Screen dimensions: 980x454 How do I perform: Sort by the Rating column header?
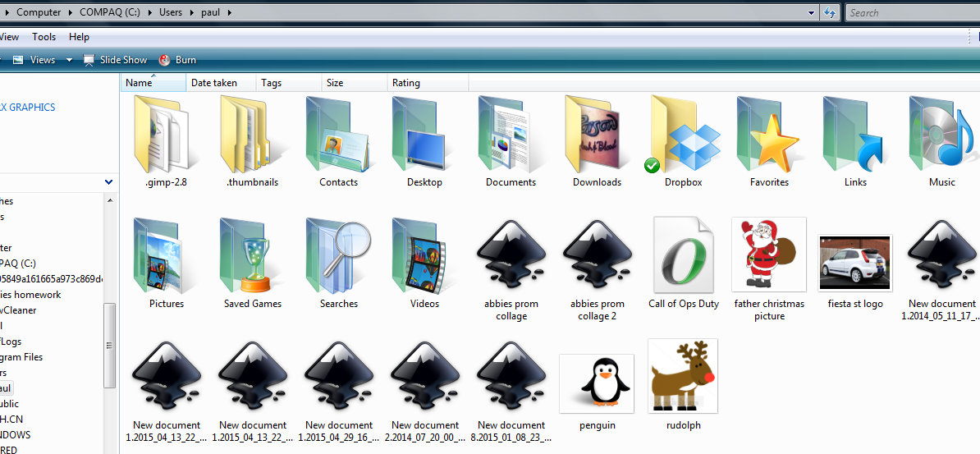point(428,83)
